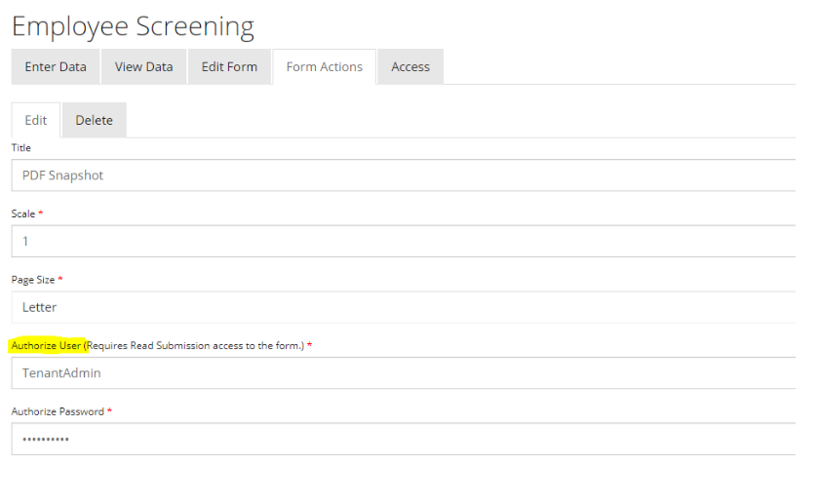This screenshot has width=818, height=504.
Task: Select the Edit sub-tab
Action: click(x=36, y=121)
